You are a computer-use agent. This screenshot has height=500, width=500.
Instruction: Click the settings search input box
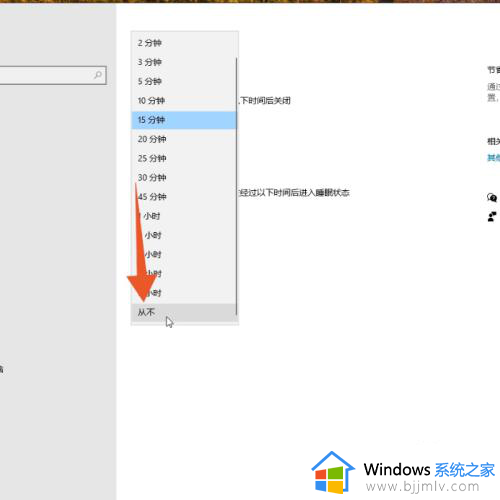pos(53,75)
